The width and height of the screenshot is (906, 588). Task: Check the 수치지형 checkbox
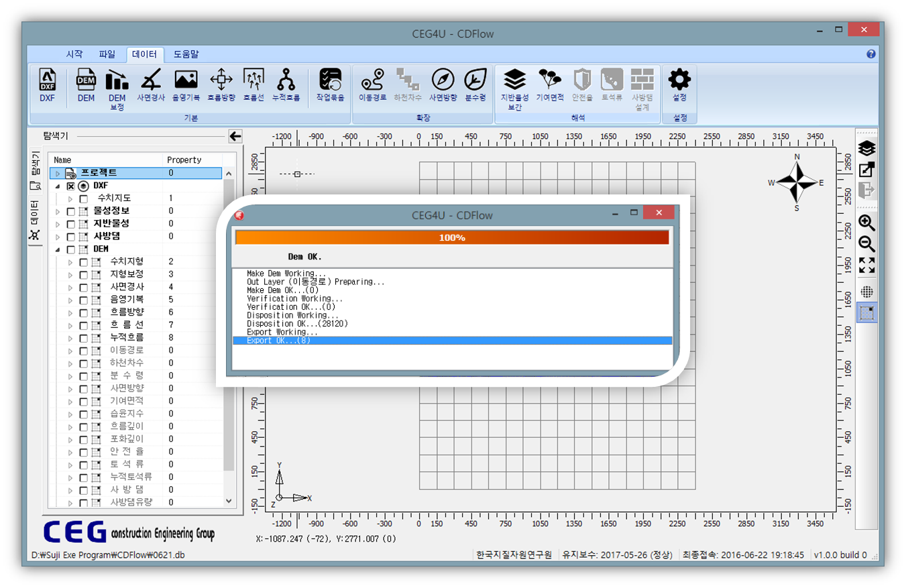click(83, 262)
